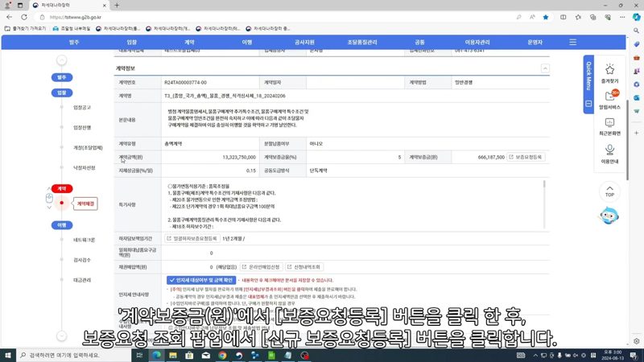Click the Windows Start button
644x362 pixels.
[8, 355]
